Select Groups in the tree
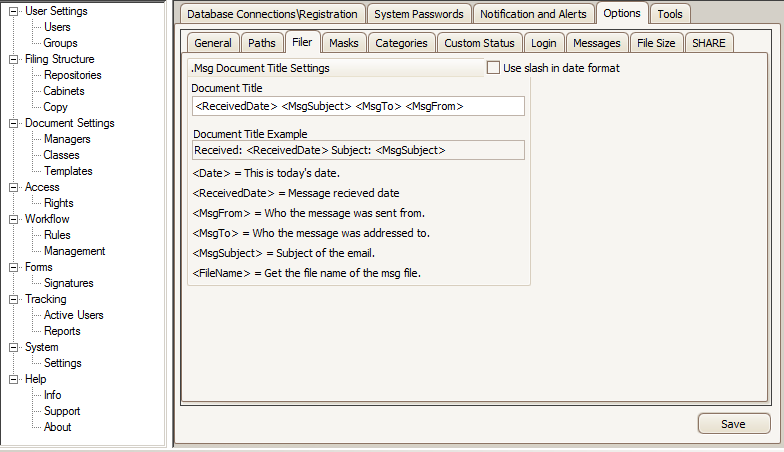This screenshot has height=452, width=784. click(x=60, y=43)
